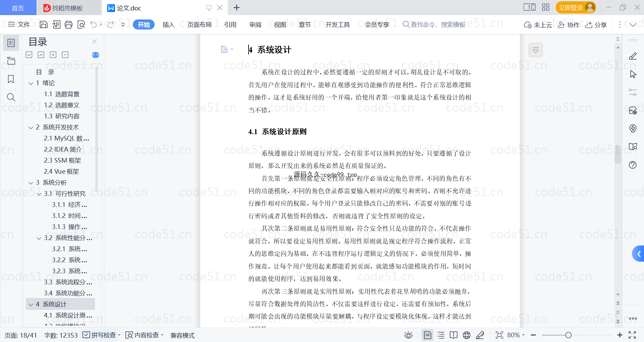
Task: Switch to reading view book icon
Action: (x=453, y=335)
